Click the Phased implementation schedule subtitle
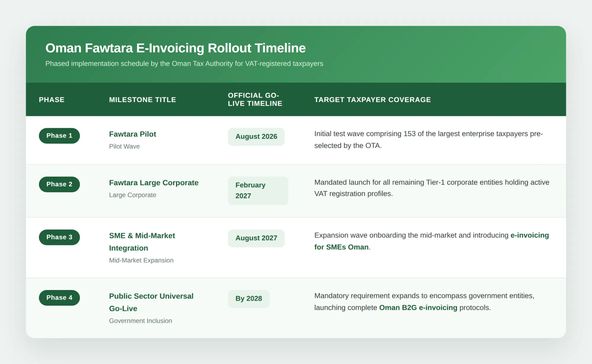 point(184,64)
